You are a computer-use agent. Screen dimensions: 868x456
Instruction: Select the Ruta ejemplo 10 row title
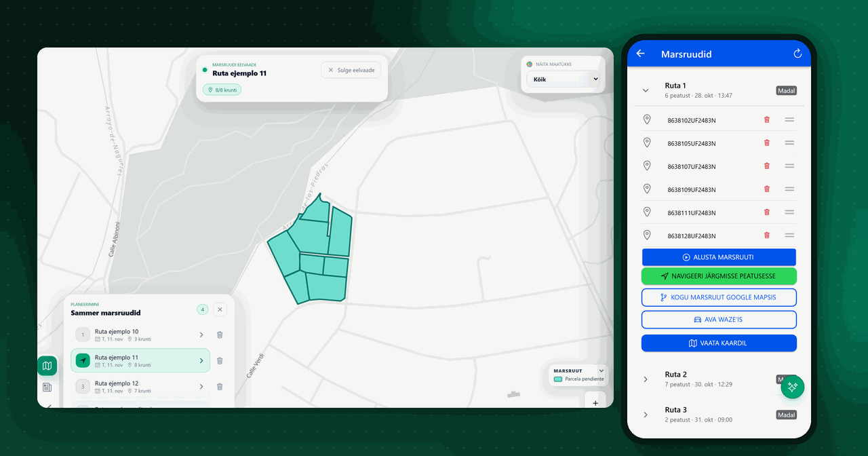(x=117, y=331)
